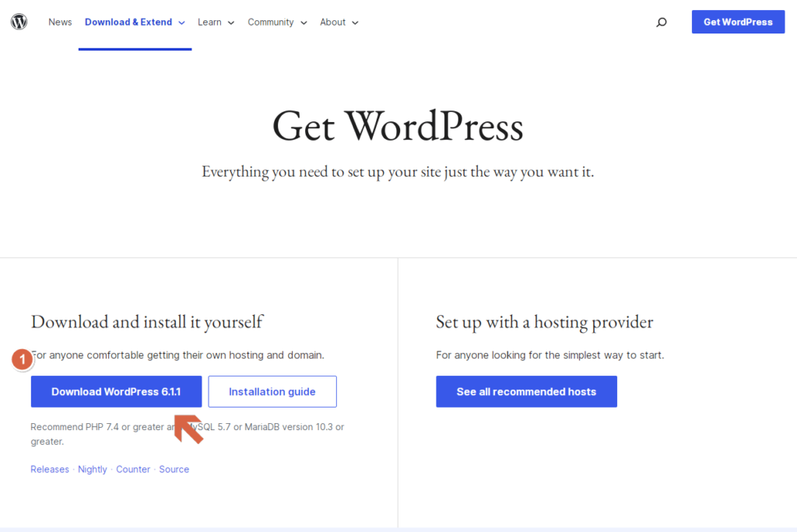The height and width of the screenshot is (532, 797).
Task: Open the Source link
Action: (174, 469)
